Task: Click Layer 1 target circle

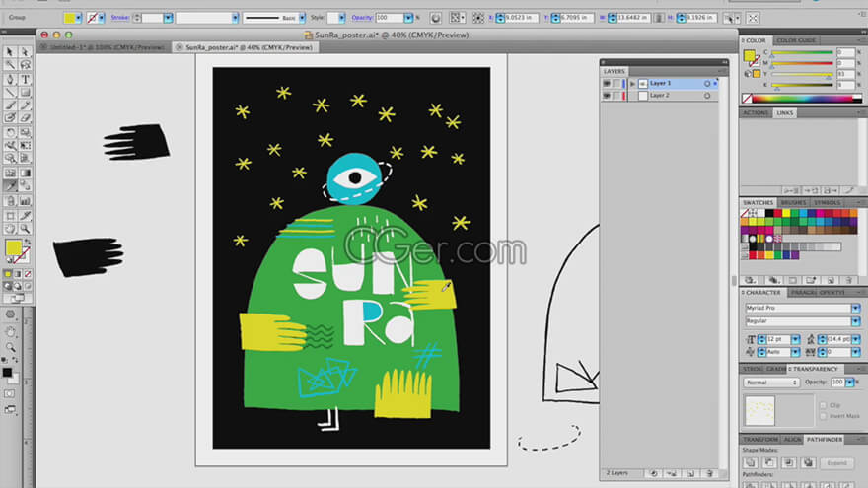Action: (x=707, y=84)
